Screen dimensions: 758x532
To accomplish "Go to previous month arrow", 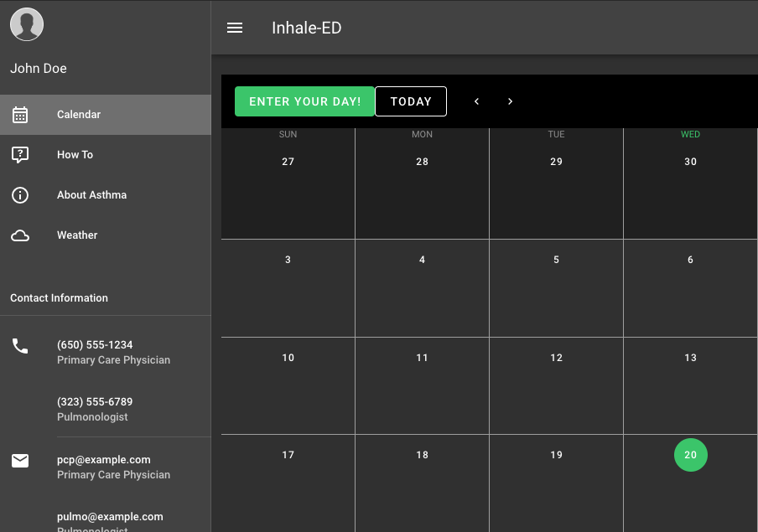I will point(476,101).
